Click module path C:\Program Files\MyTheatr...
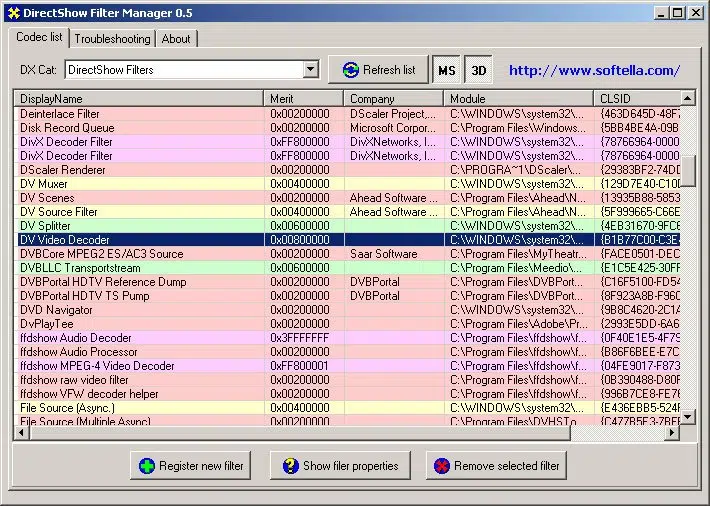 click(x=518, y=254)
